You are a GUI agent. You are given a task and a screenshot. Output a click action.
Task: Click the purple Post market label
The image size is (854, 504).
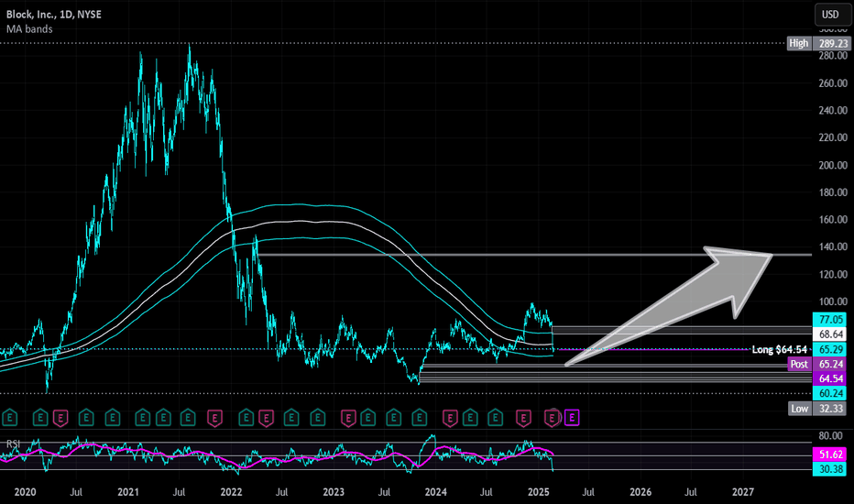[x=799, y=364]
